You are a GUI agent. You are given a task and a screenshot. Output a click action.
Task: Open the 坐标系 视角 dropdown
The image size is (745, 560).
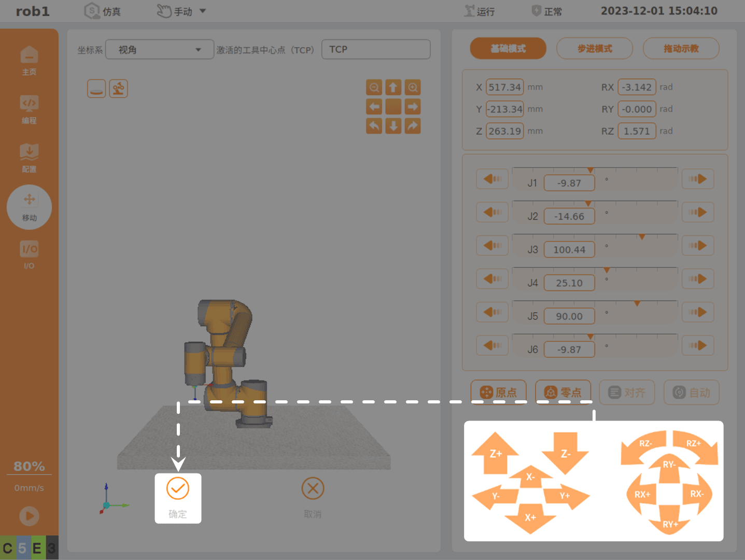160,50
